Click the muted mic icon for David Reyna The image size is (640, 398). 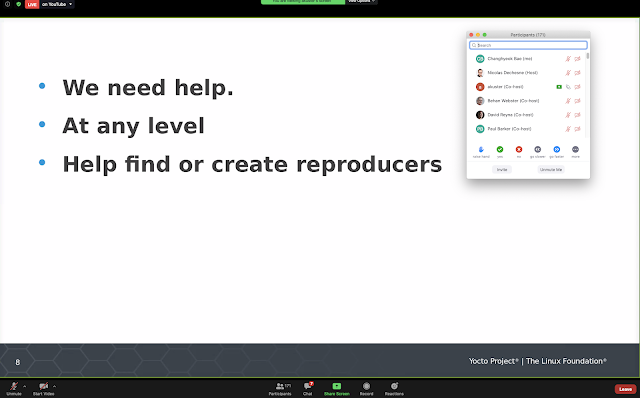(x=568, y=115)
